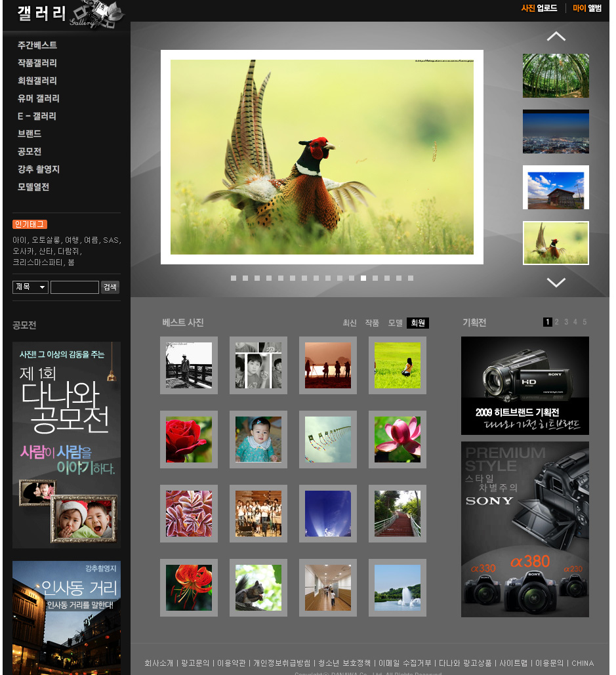Image resolution: width=616 pixels, height=675 pixels.
Task: Open the hallway corridor thumbnail
Action: point(328,588)
